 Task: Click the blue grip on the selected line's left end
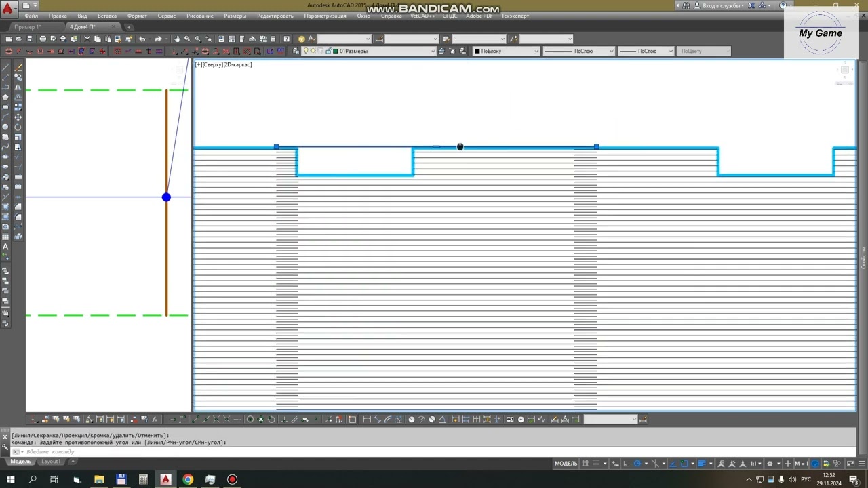[x=276, y=146]
